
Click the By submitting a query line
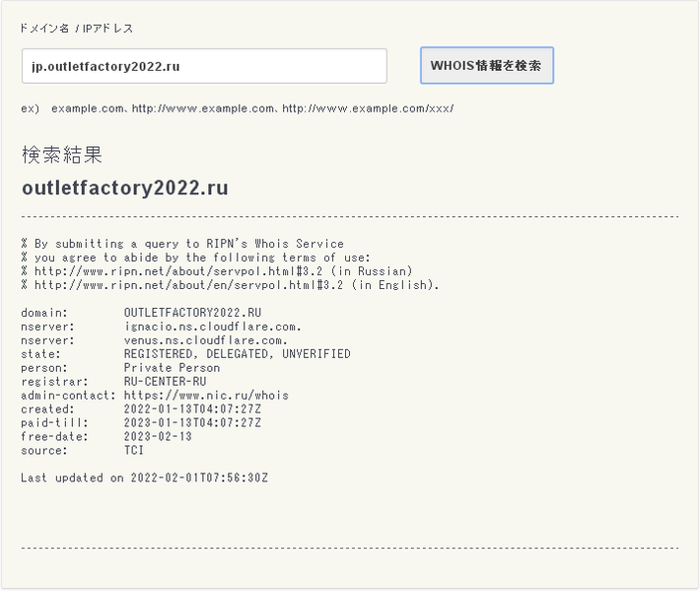coord(182,244)
